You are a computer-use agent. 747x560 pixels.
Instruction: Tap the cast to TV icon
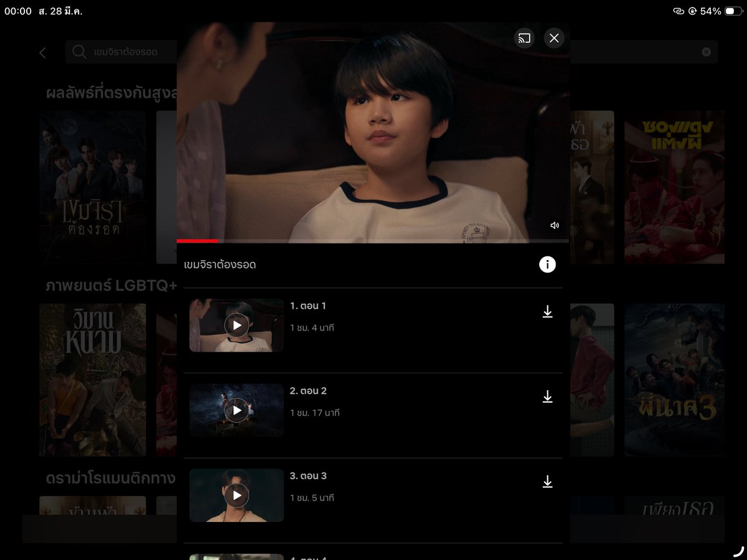525,39
